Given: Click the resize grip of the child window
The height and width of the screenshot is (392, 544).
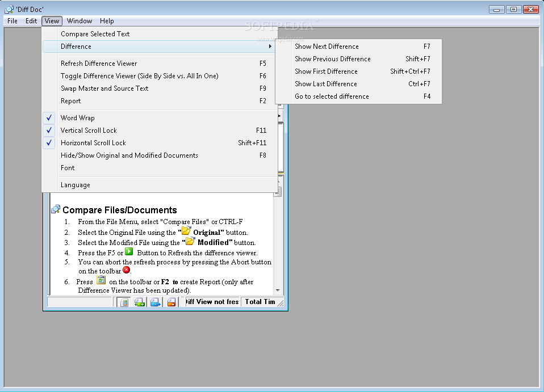Looking at the screenshot, I should click(x=281, y=304).
